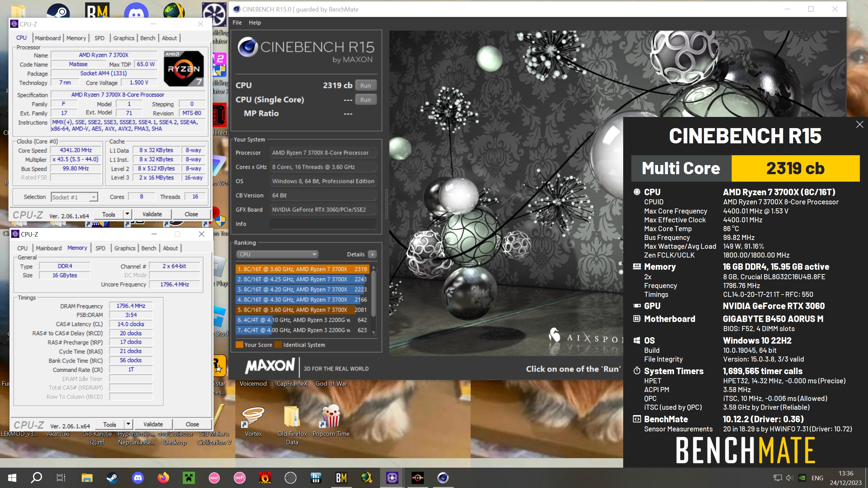
Task: Open taskbar Search magnifier
Action: pyautogui.click(x=36, y=478)
